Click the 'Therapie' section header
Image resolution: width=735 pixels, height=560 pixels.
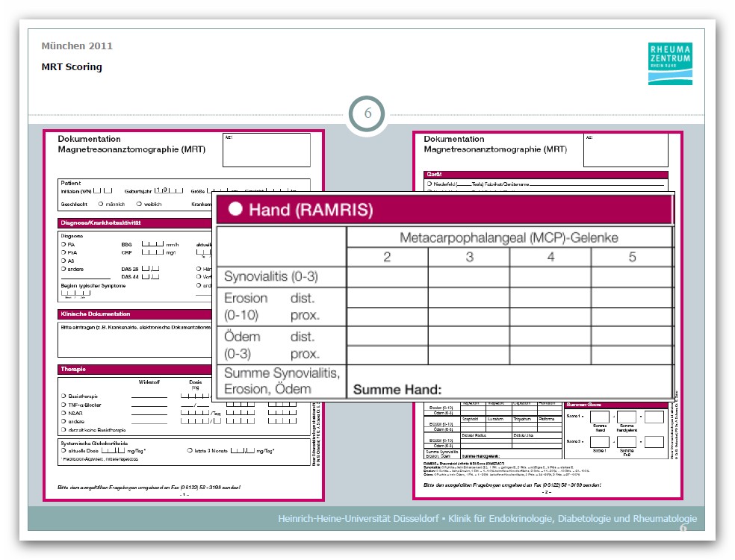pyautogui.click(x=135, y=369)
